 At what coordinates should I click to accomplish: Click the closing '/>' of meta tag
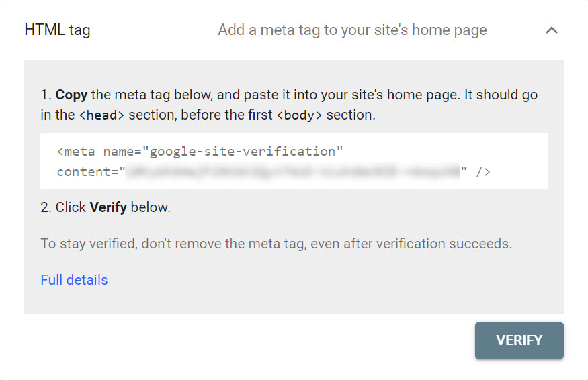(483, 172)
